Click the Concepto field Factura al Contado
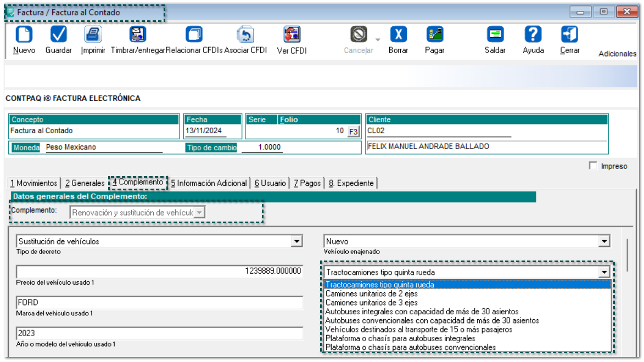 coord(94,131)
